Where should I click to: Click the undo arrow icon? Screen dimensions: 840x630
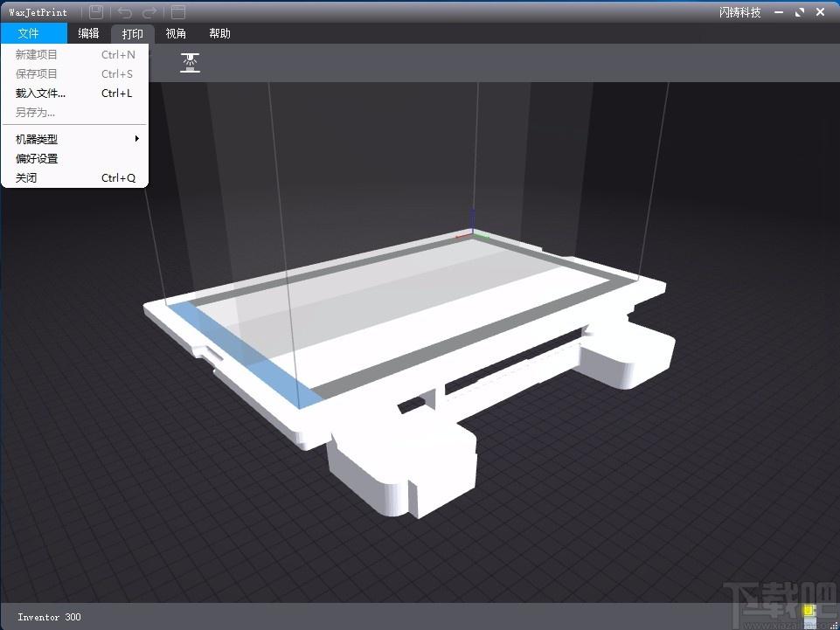pos(124,11)
